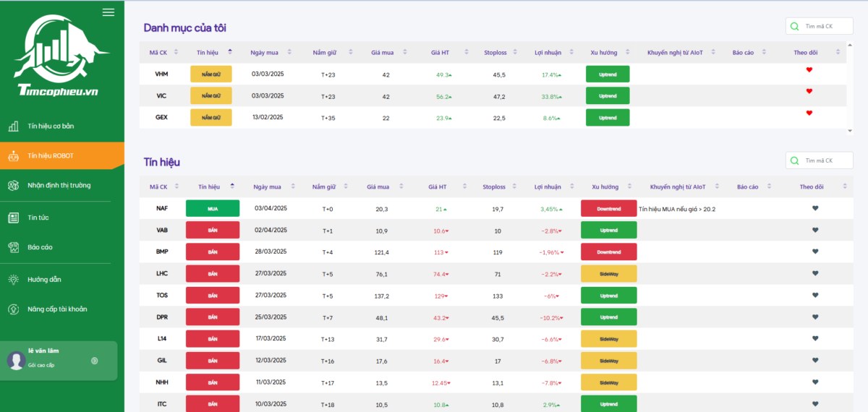Follow NAF with the heart icon

[x=815, y=208]
